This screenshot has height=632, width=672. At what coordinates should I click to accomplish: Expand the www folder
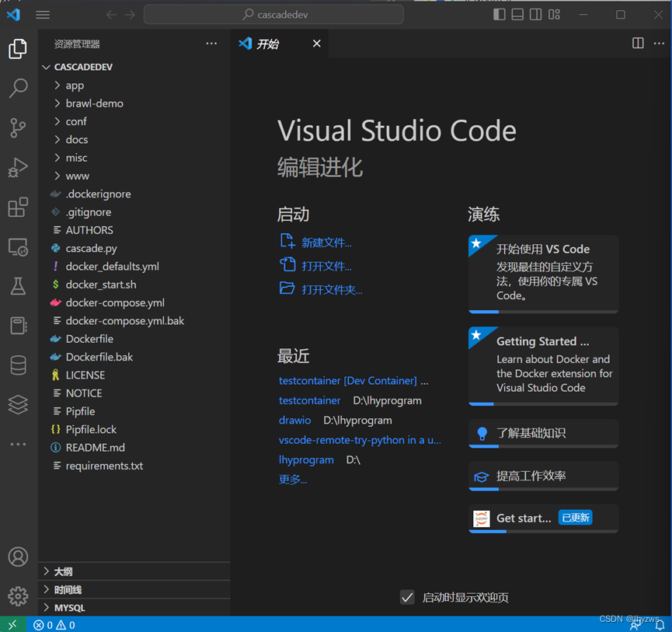(x=134, y=176)
